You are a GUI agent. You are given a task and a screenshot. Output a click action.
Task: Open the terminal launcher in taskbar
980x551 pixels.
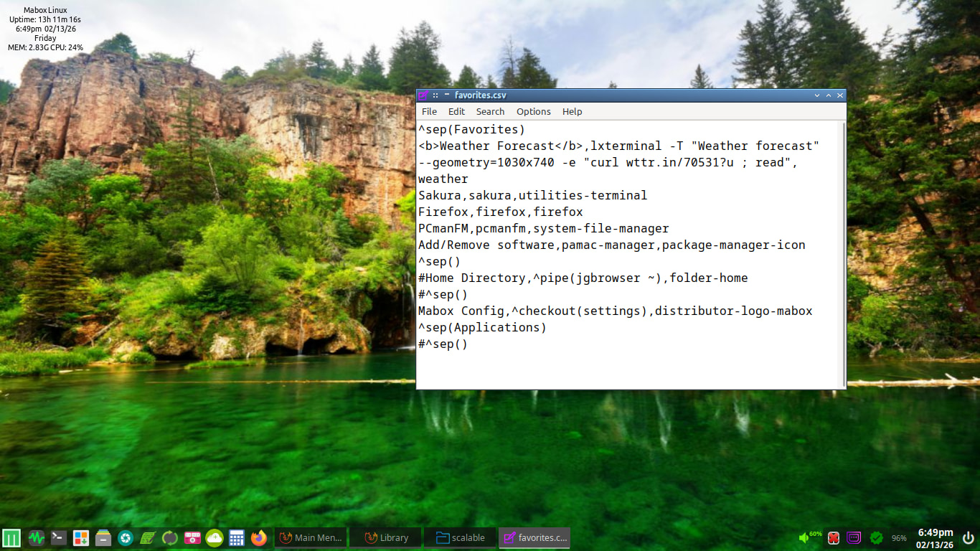coord(59,537)
